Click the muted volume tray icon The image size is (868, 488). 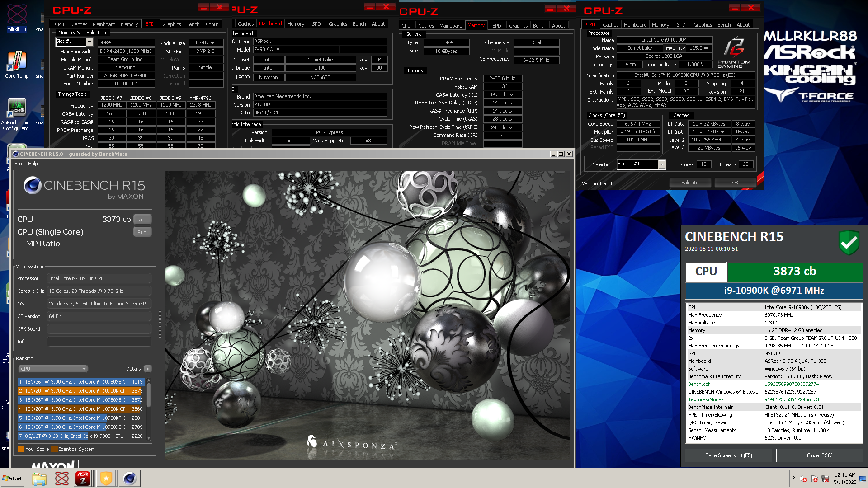pyautogui.click(x=803, y=479)
